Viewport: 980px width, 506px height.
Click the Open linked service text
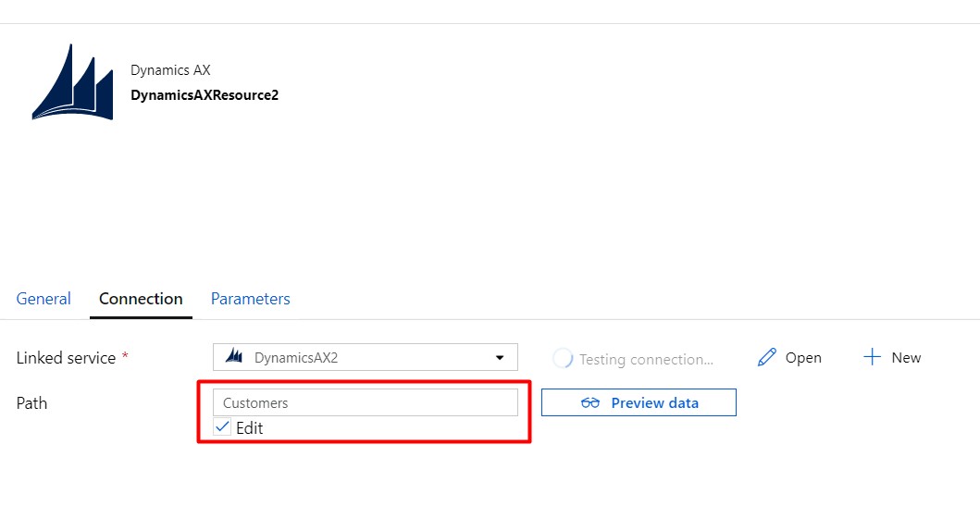tap(803, 358)
